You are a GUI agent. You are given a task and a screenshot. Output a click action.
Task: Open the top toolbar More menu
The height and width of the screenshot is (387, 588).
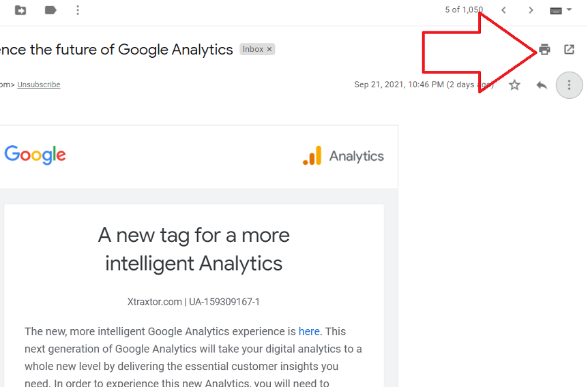coord(78,10)
